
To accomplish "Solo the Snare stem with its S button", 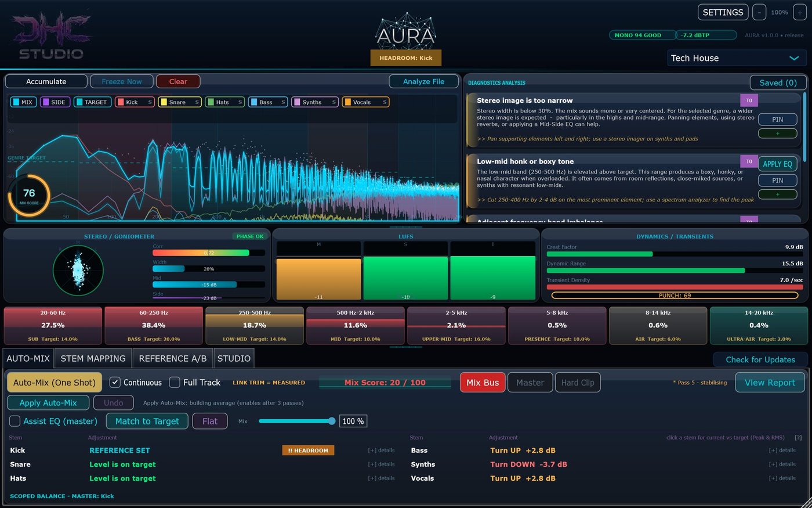I will tap(197, 102).
